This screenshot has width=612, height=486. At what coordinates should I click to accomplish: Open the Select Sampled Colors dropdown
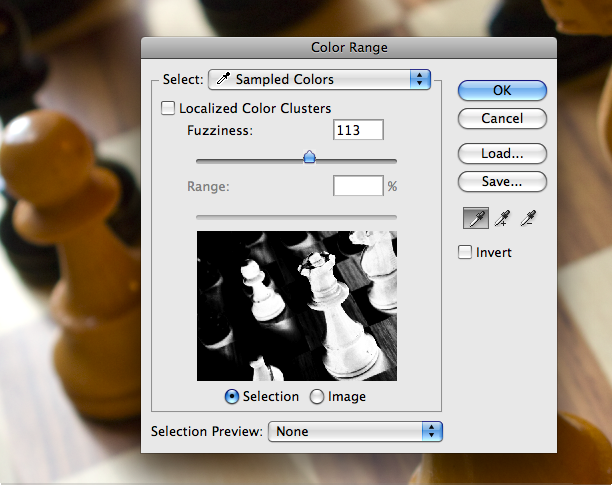[x=319, y=80]
